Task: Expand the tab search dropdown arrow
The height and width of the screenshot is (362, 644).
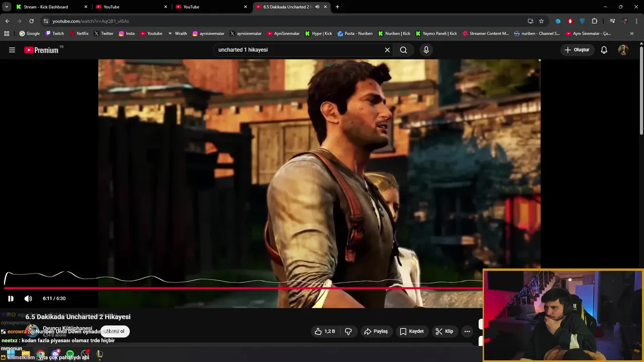Action: click(x=7, y=7)
